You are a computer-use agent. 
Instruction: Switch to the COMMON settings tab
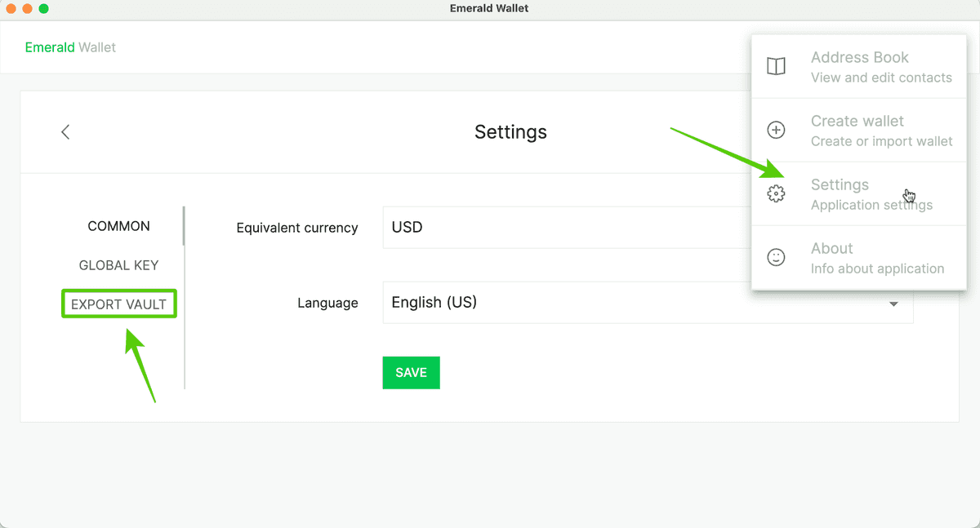point(118,226)
